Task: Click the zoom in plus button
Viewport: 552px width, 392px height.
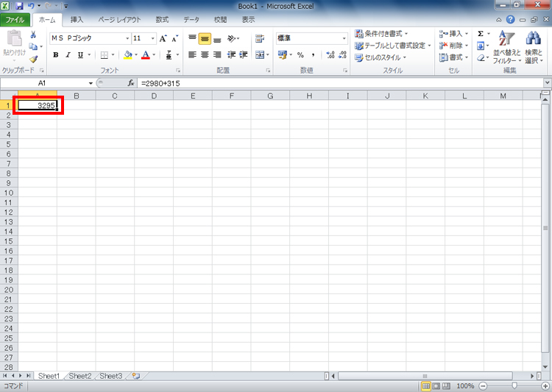Action: click(x=545, y=386)
